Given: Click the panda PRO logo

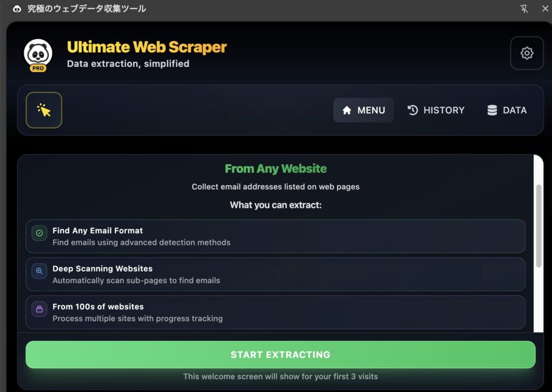Looking at the screenshot, I should click(38, 54).
